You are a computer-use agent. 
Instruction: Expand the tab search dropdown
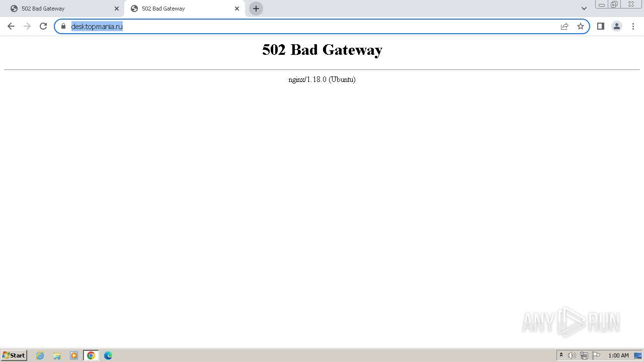[584, 9]
